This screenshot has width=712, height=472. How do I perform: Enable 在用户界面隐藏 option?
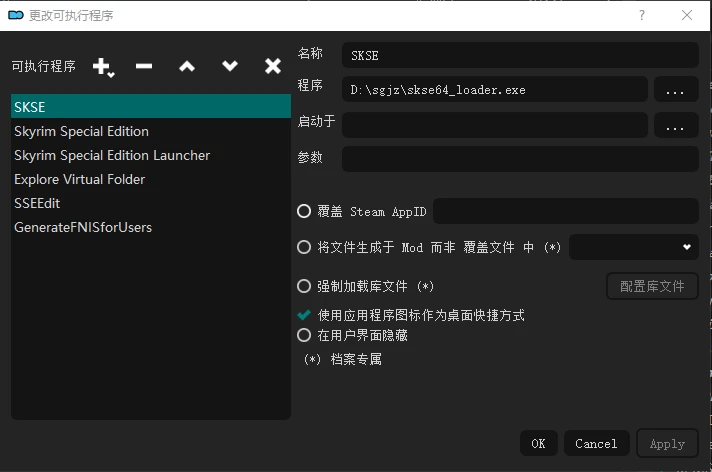tap(304, 335)
